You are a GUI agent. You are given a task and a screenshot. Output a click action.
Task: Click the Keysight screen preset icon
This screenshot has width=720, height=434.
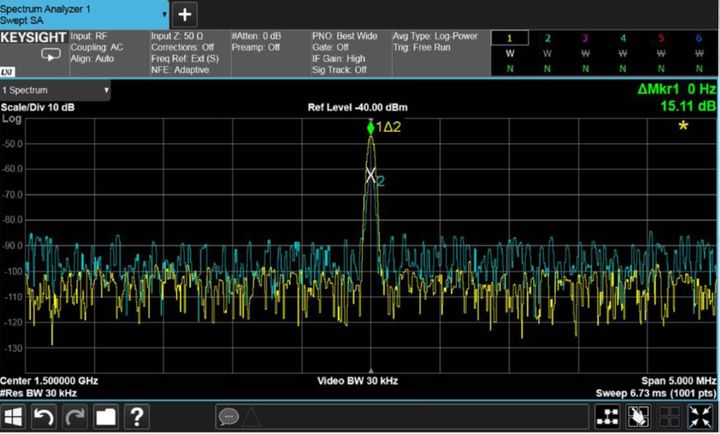tap(31, 57)
